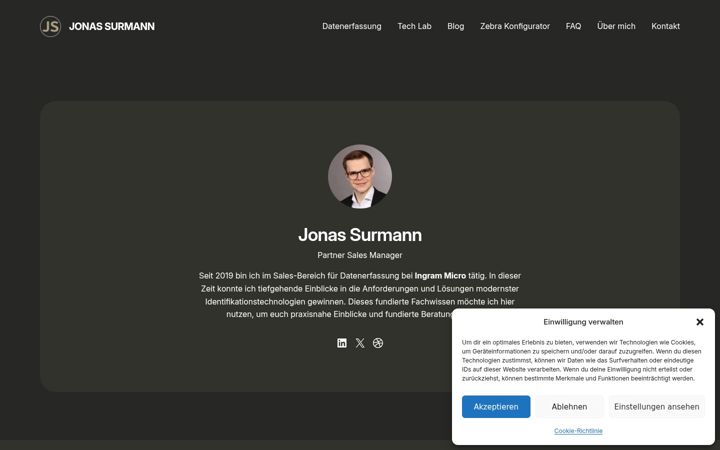
Task: Open the Blog page
Action: pyautogui.click(x=456, y=26)
